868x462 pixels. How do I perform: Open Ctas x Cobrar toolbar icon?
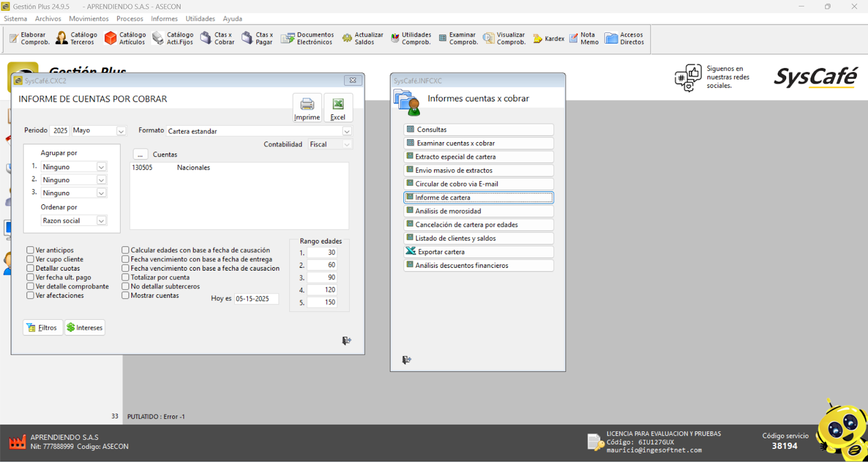tap(217, 39)
